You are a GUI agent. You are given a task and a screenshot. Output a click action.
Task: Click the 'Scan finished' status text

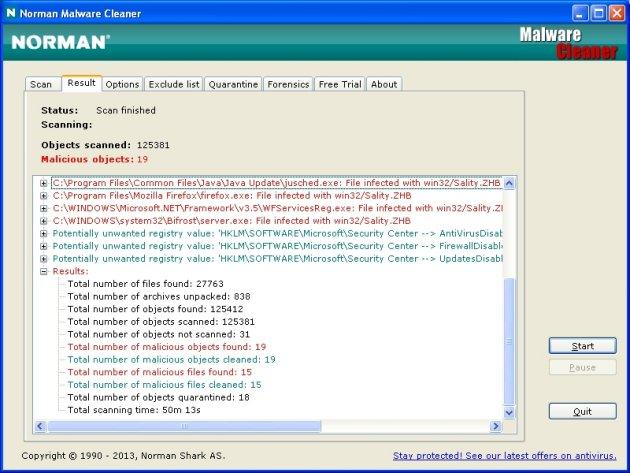pos(126,110)
